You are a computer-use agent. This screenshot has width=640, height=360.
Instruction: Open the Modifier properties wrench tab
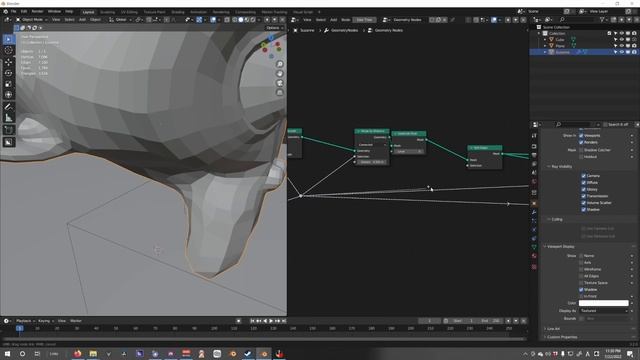pyautogui.click(x=534, y=212)
